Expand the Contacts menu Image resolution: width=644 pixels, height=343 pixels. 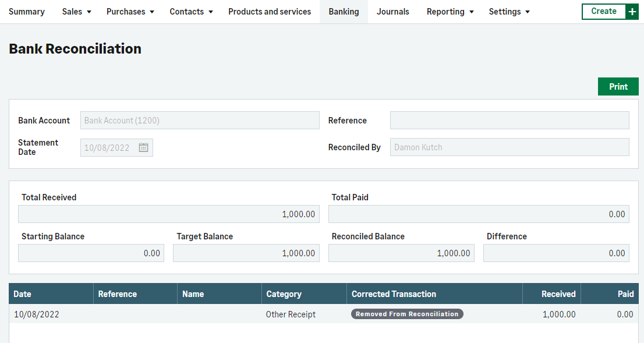[x=191, y=12]
